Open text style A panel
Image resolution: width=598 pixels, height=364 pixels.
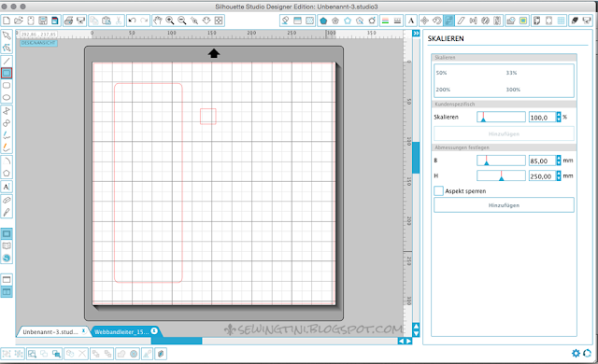pos(411,21)
